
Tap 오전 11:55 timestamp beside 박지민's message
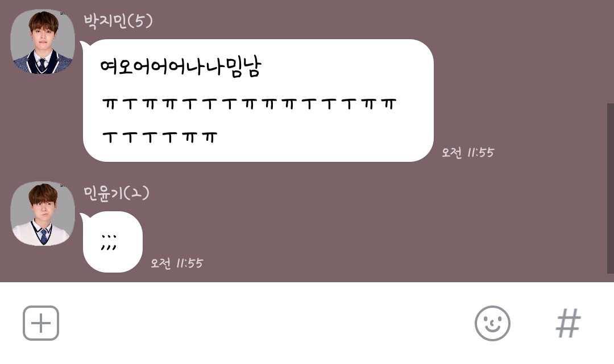[x=468, y=152]
